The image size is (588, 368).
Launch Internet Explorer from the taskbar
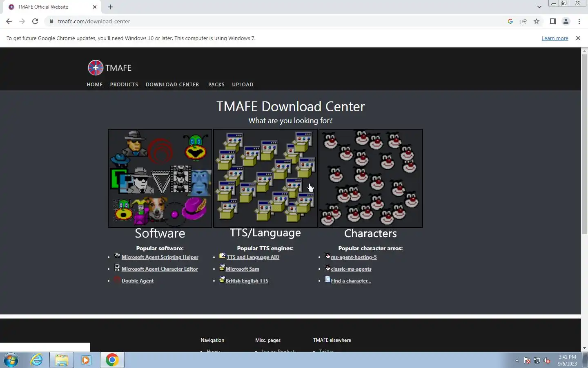coord(37,360)
